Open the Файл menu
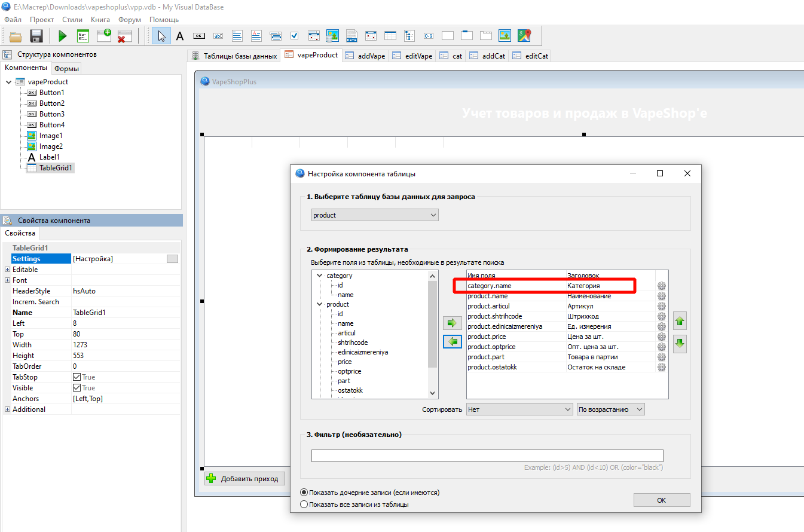This screenshot has width=804, height=532. [13, 20]
